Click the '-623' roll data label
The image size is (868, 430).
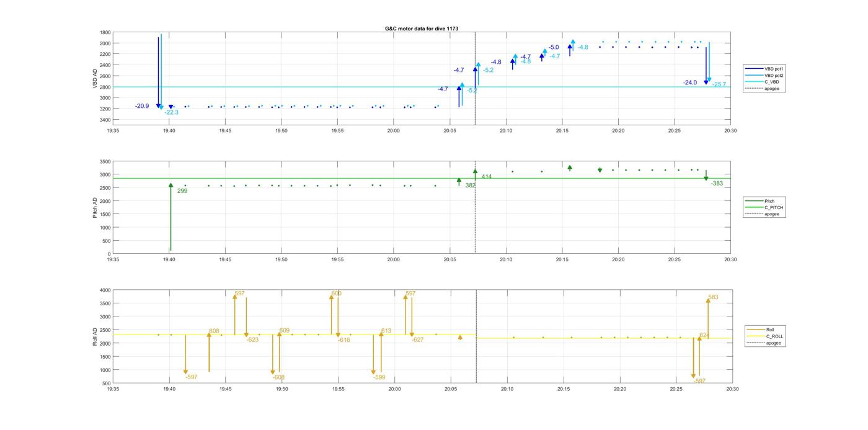(252, 340)
